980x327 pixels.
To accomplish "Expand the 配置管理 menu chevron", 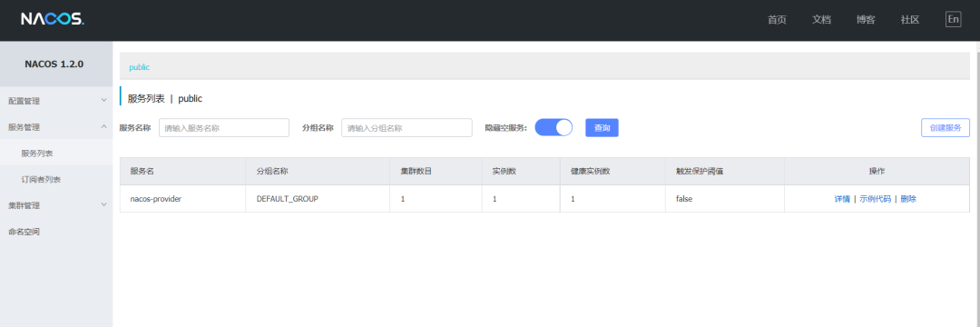I will (x=103, y=100).
